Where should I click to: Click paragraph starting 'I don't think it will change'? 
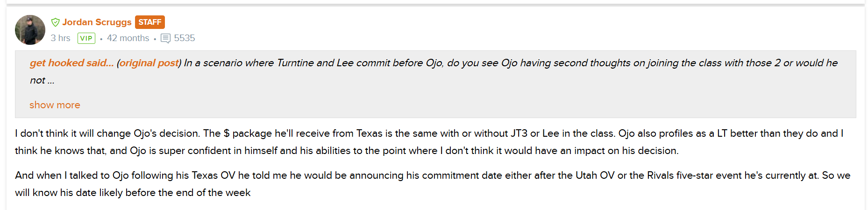pyautogui.click(x=429, y=142)
